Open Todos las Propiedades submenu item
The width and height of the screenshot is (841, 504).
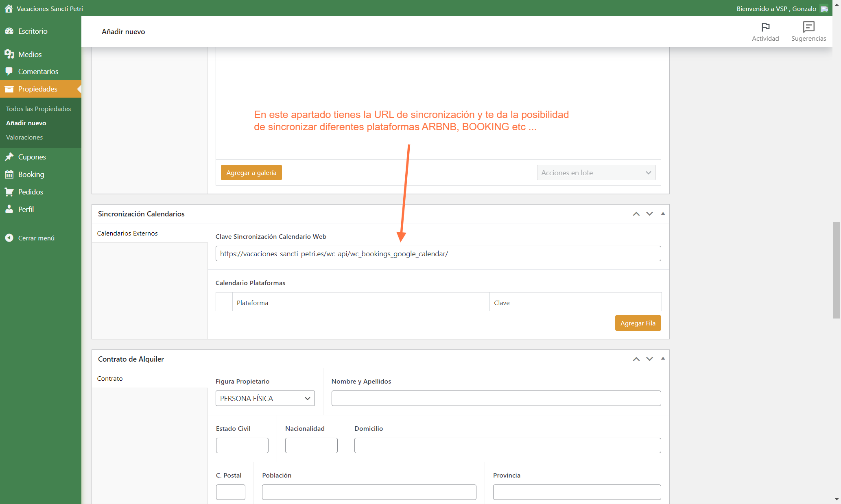[x=38, y=109]
